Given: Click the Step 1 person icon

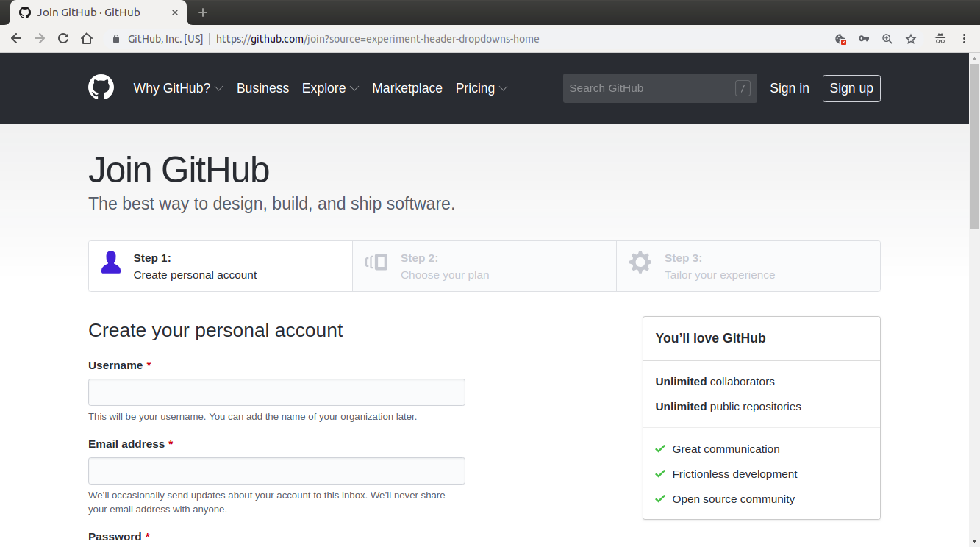Looking at the screenshot, I should tap(111, 262).
